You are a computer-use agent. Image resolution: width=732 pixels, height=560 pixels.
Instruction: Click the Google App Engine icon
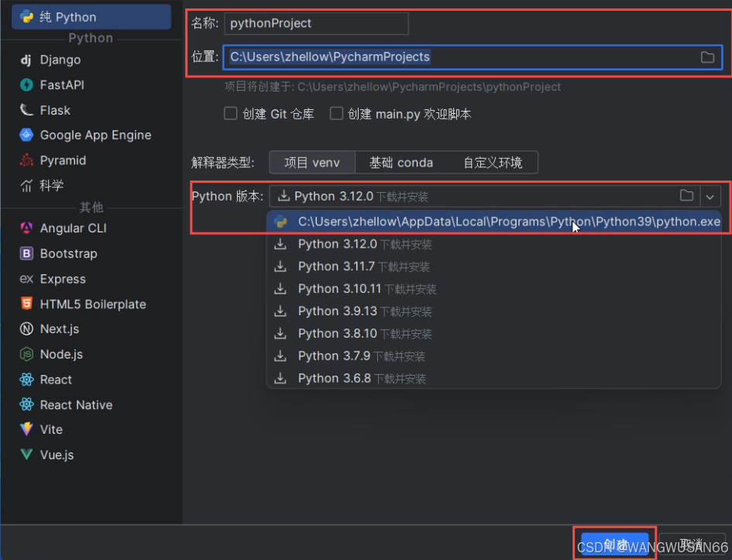coord(26,135)
